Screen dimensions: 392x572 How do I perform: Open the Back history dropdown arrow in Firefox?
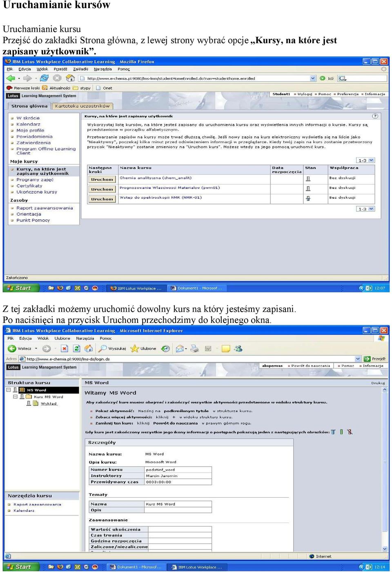coord(19,78)
